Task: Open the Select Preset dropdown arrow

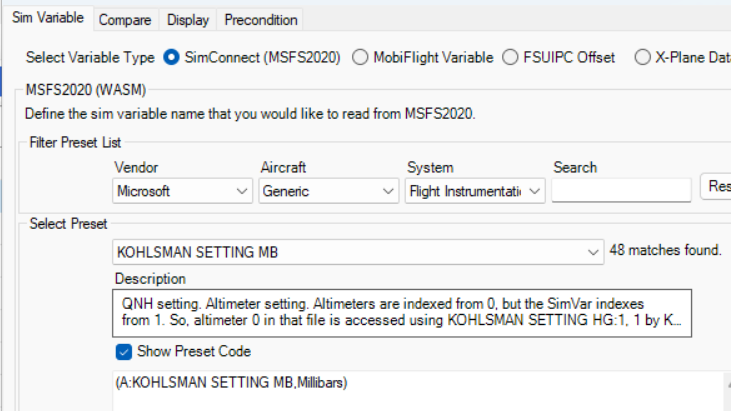Action: (592, 252)
